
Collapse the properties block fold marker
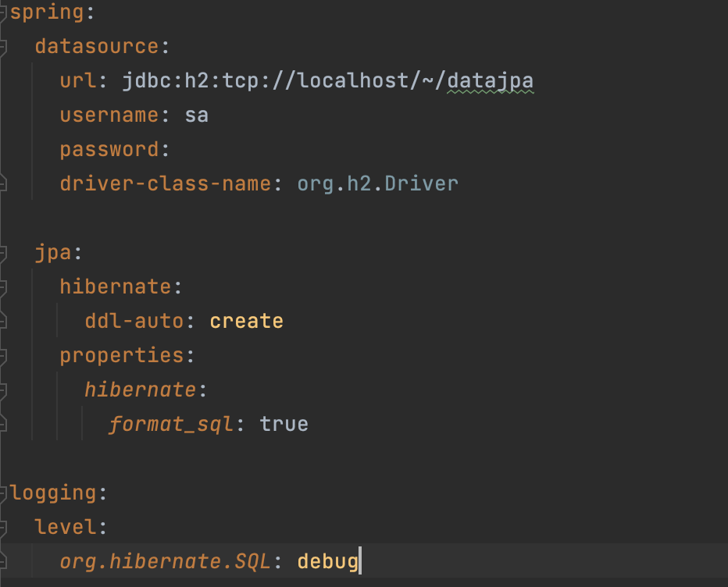tap(2, 356)
